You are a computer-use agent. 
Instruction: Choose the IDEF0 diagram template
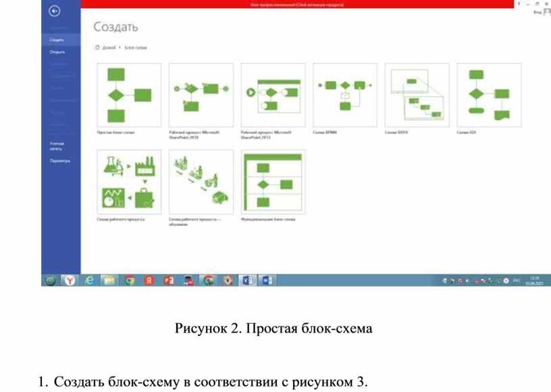(417, 95)
